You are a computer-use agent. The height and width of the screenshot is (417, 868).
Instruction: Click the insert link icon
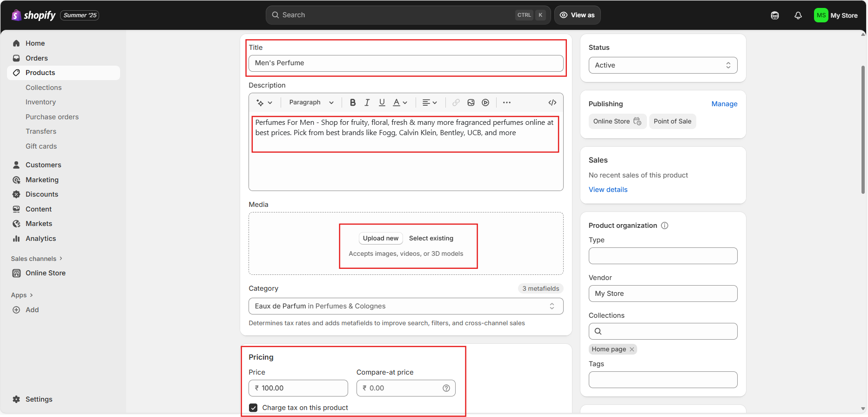point(456,103)
